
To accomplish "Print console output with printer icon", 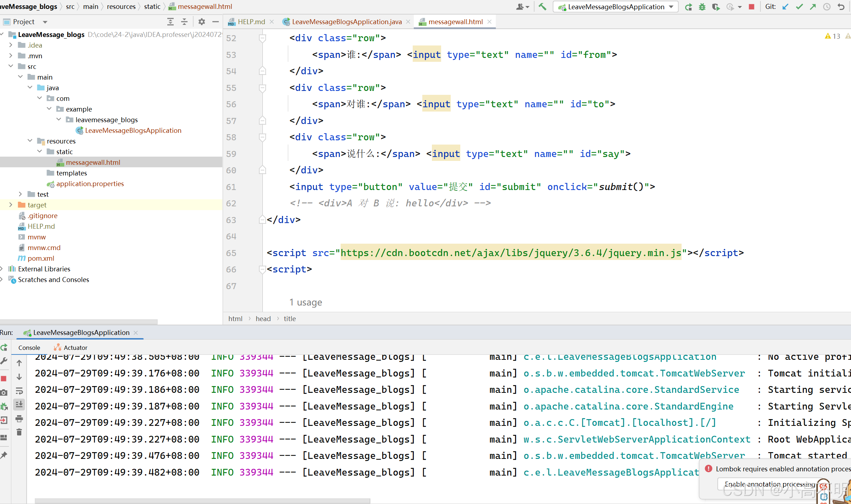I will pos(19,419).
